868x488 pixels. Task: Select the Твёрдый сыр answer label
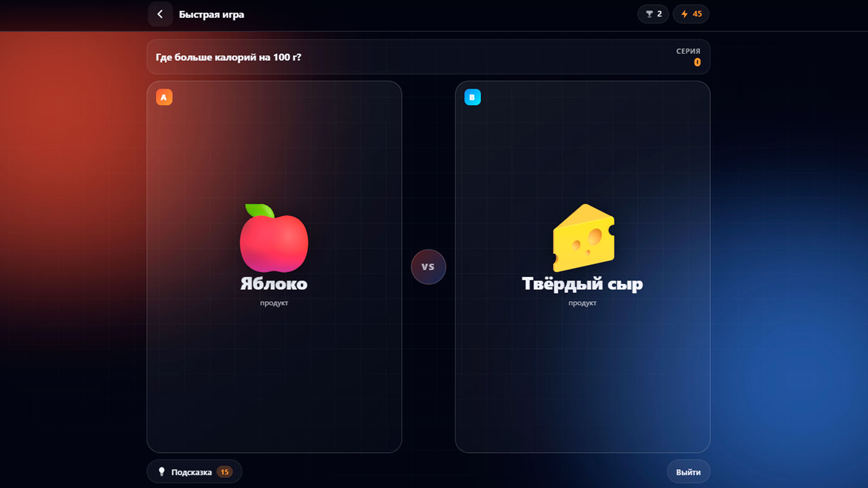coord(583,284)
